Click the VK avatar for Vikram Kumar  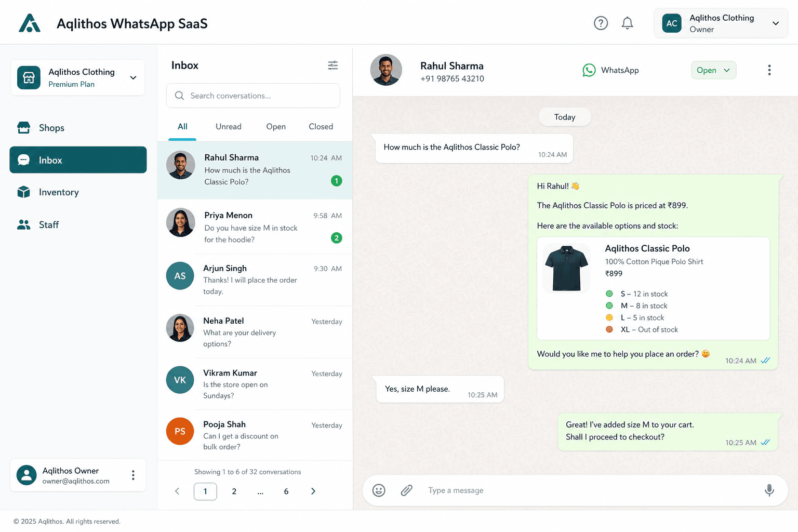pyautogui.click(x=180, y=380)
